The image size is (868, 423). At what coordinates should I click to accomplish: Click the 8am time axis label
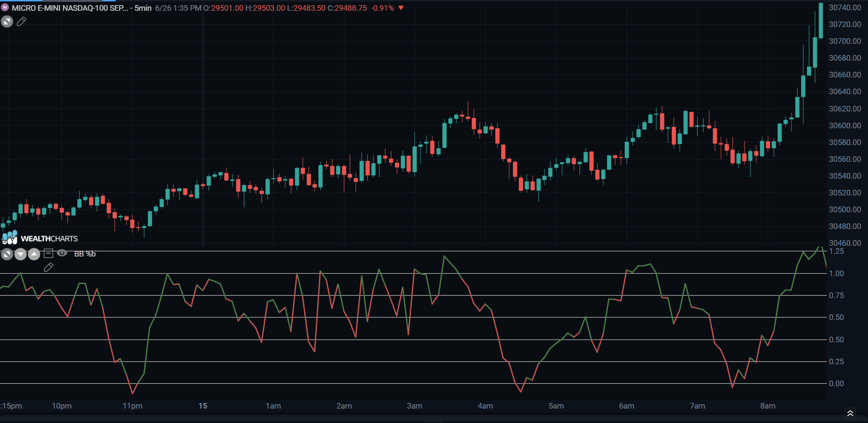point(768,406)
